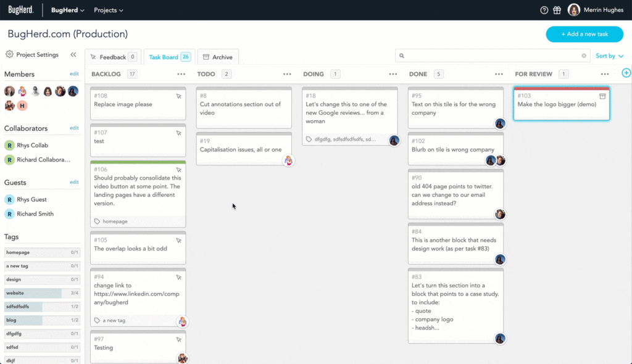Open the BACKLOG column options menu
Viewport: 632px width, 364px height.
(x=181, y=74)
